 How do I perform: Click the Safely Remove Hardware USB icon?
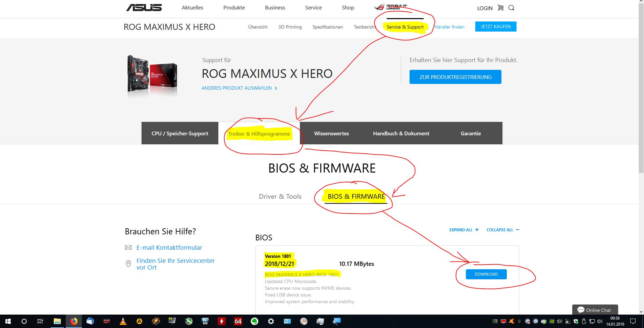(x=584, y=321)
